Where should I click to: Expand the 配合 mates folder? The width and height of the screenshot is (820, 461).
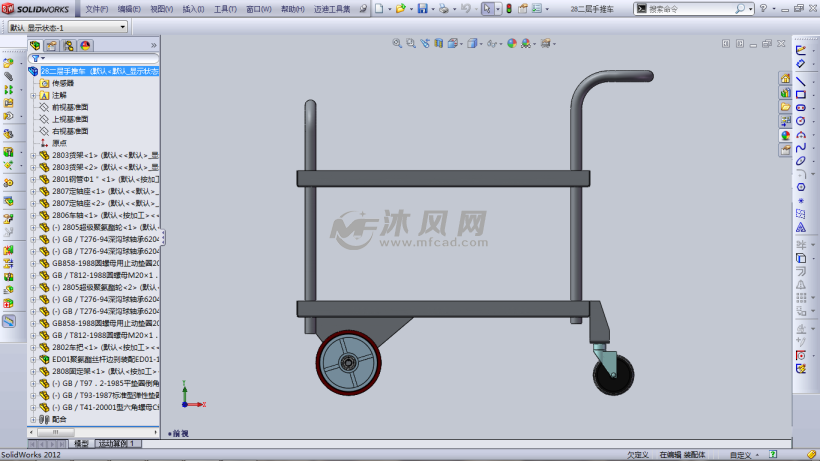(33, 420)
